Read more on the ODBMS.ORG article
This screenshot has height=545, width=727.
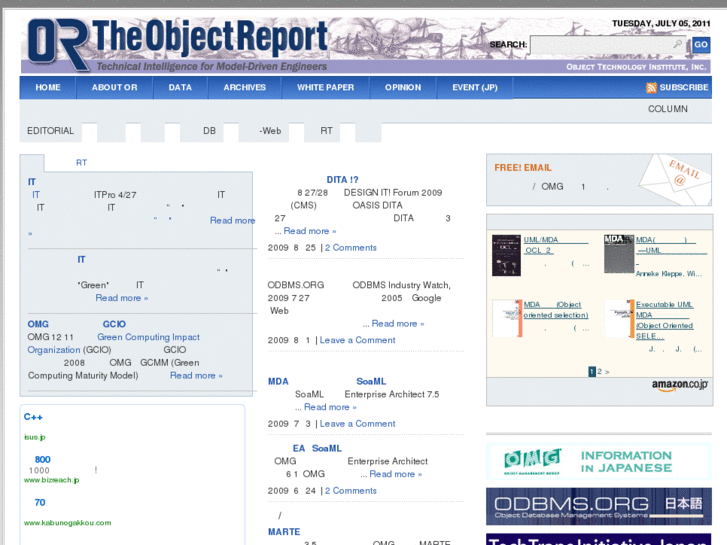tap(398, 324)
